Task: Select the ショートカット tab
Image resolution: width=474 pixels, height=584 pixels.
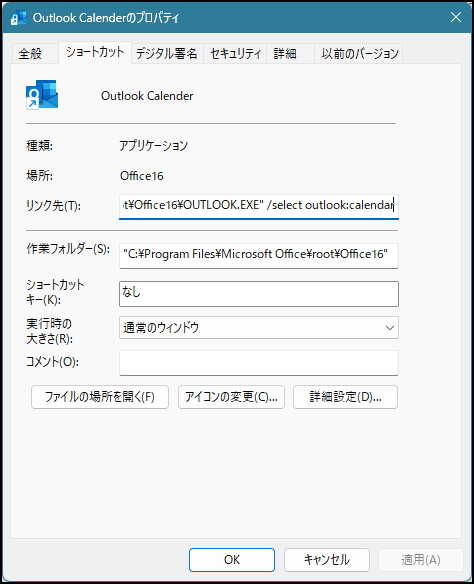Action: tap(95, 52)
